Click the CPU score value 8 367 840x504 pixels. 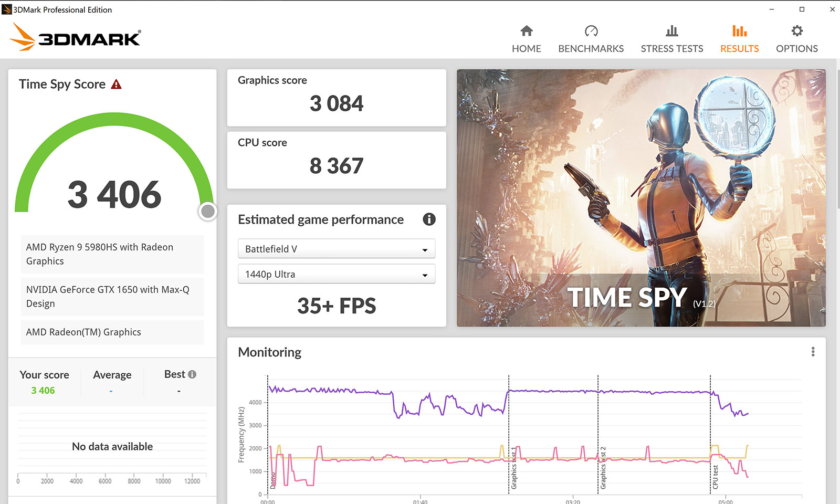pos(337,166)
